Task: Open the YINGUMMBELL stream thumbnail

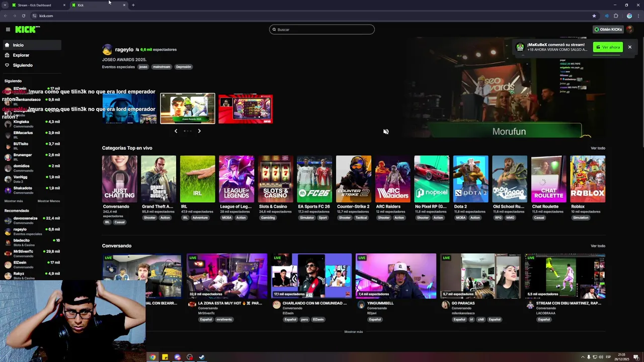Action: point(396,276)
